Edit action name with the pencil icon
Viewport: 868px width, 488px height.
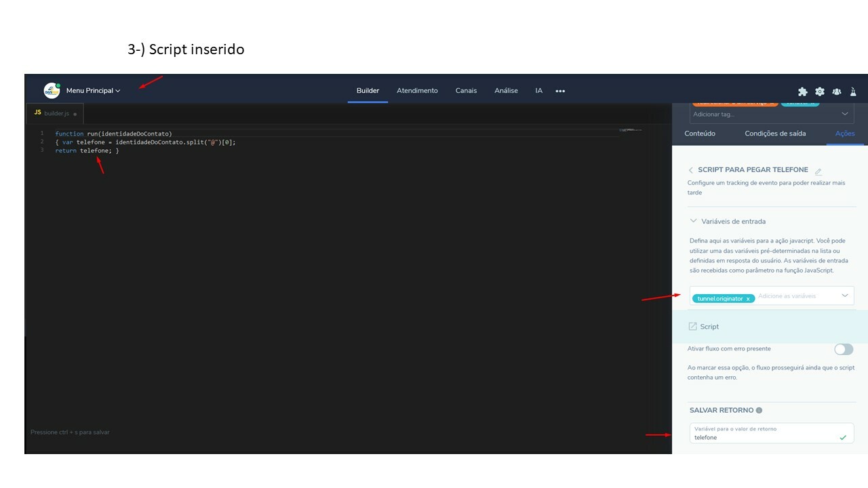(x=818, y=171)
